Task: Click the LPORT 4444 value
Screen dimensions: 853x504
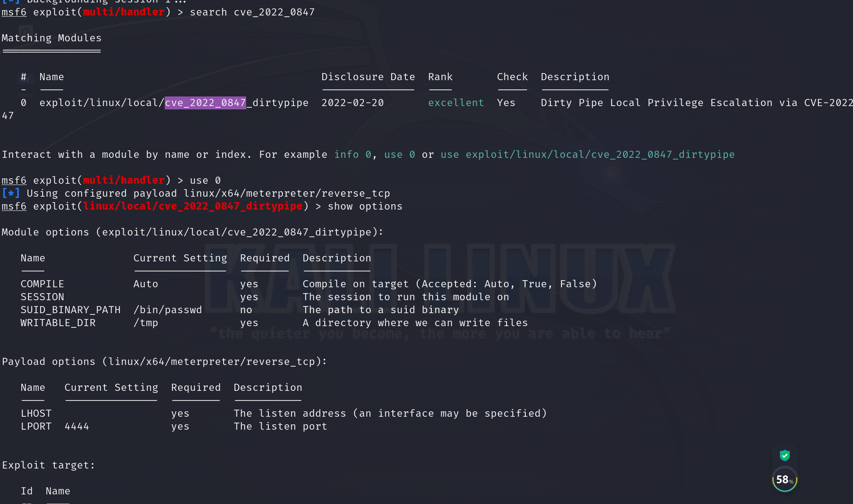Action: [x=76, y=426]
